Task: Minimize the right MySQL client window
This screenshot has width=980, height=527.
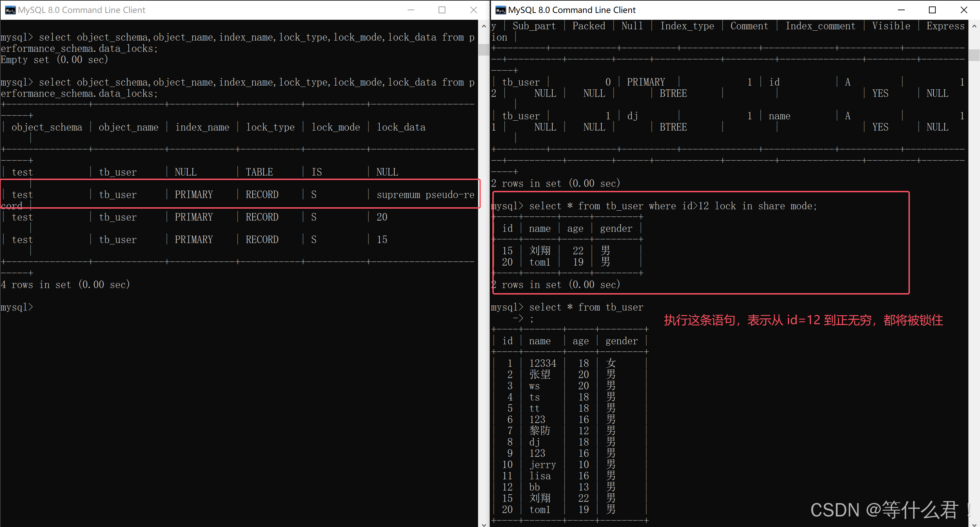Action: point(901,10)
